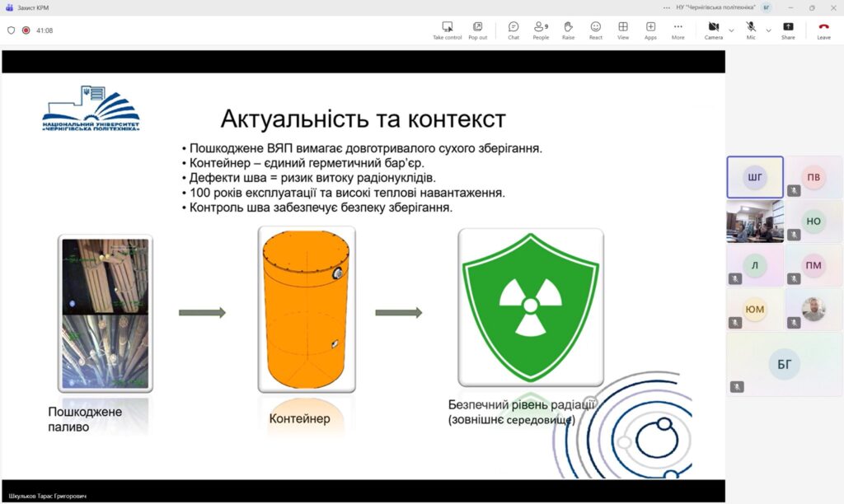Image resolution: width=844 pixels, height=504 pixels.
Task: Pop out the shared presentation
Action: coord(477,30)
